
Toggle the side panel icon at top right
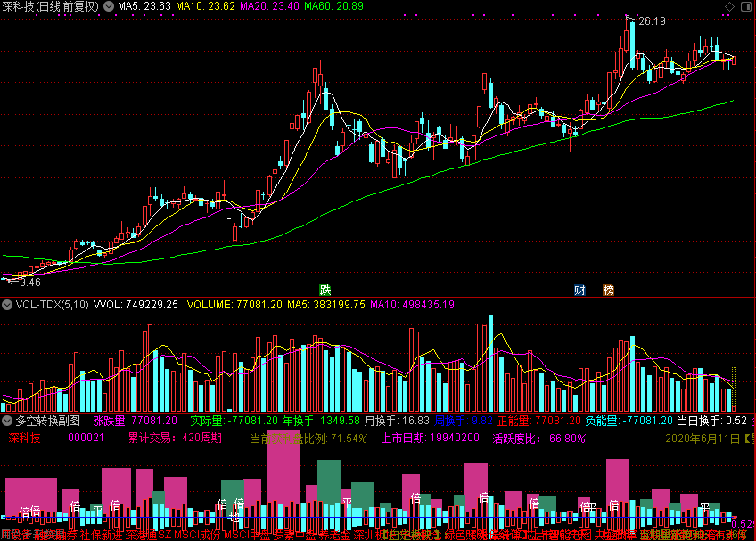coord(745,6)
